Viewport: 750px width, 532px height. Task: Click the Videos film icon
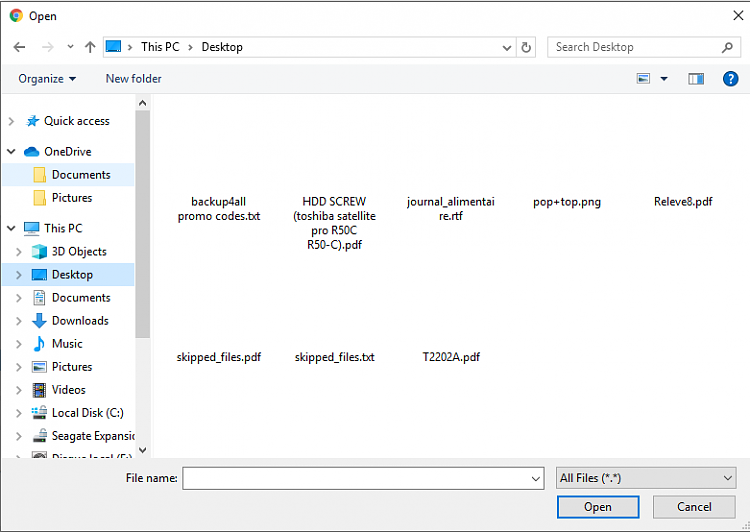(x=39, y=390)
